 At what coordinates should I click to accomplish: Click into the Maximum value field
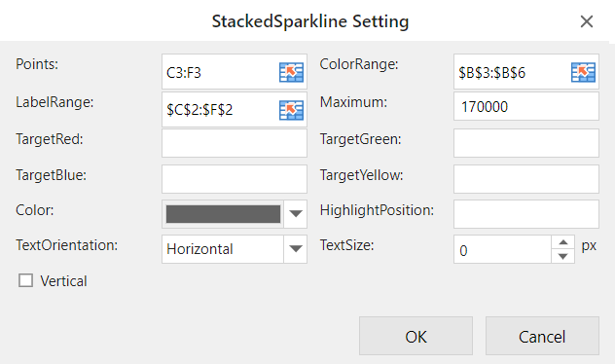pos(526,106)
